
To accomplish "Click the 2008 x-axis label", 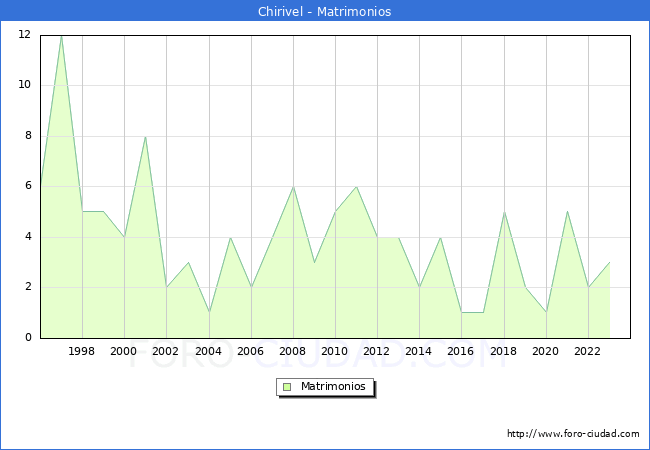I will pyautogui.click(x=292, y=351).
